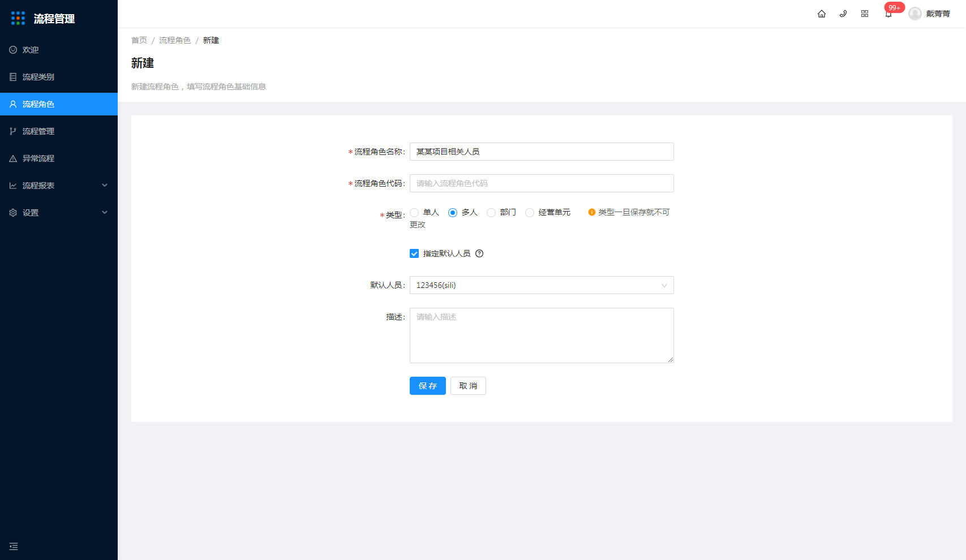This screenshot has width=966, height=560.
Task: Click the 取消 button
Action: [x=468, y=386]
